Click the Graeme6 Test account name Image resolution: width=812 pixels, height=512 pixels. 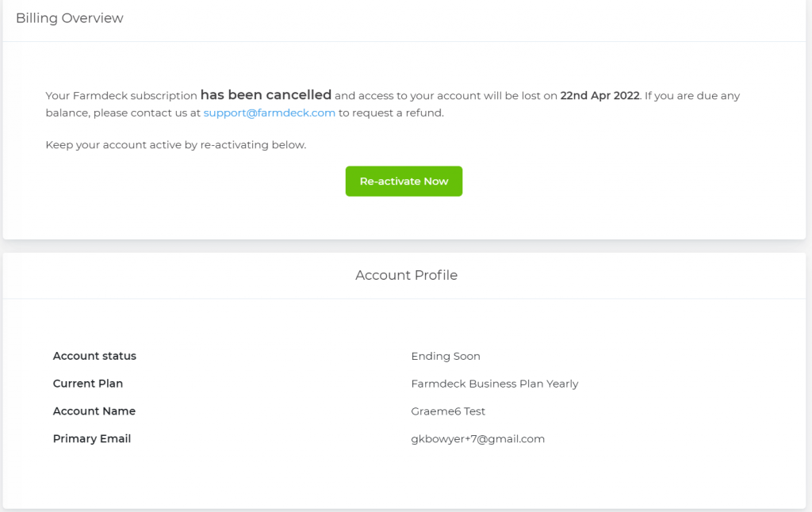[448, 411]
